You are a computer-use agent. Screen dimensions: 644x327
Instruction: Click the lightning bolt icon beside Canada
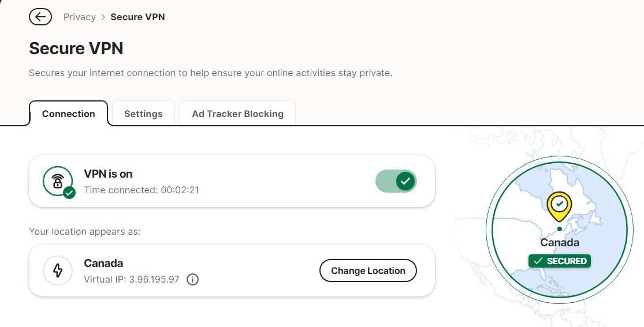[58, 270]
